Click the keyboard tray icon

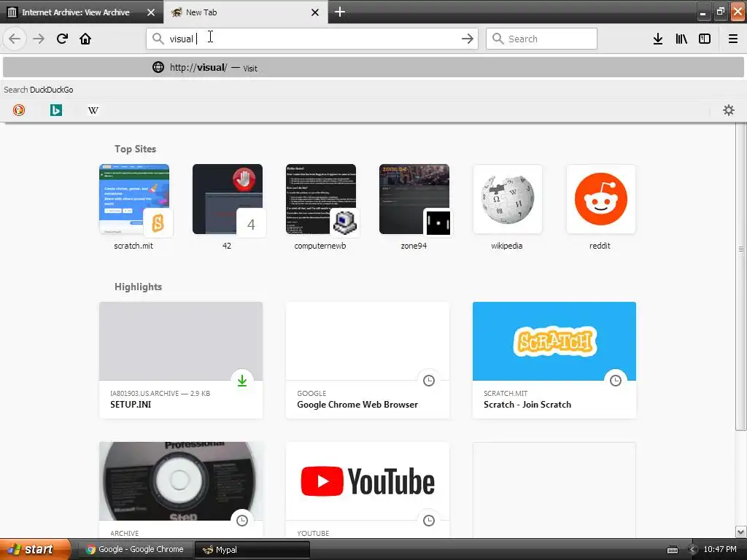click(672, 550)
